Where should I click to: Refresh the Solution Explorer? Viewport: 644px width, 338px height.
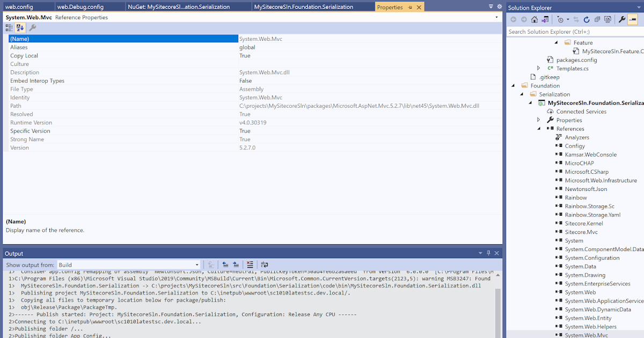[x=587, y=19]
